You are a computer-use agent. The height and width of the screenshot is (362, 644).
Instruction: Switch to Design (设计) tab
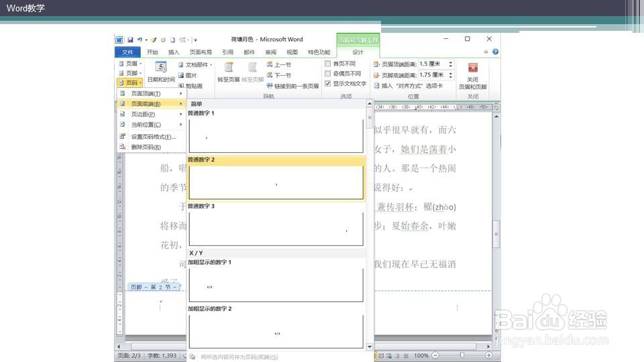tap(358, 52)
